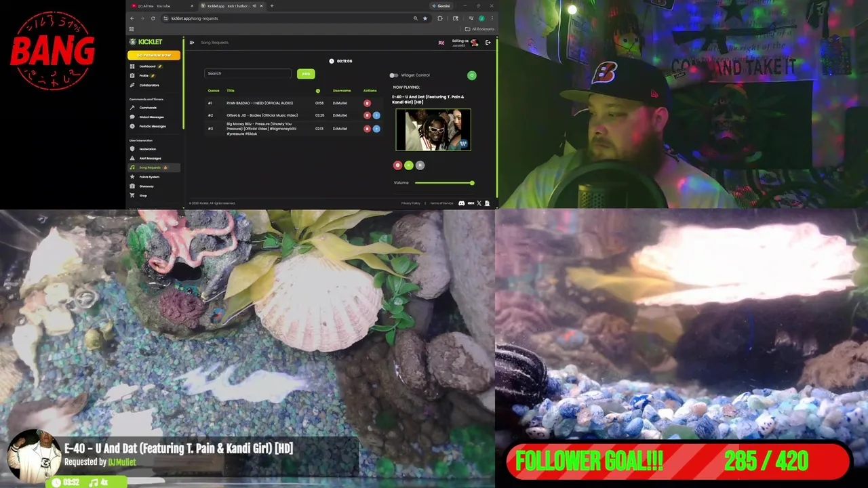Delete Offset & JID Bodies song request
Screen dimensions: 868x488
click(367, 115)
